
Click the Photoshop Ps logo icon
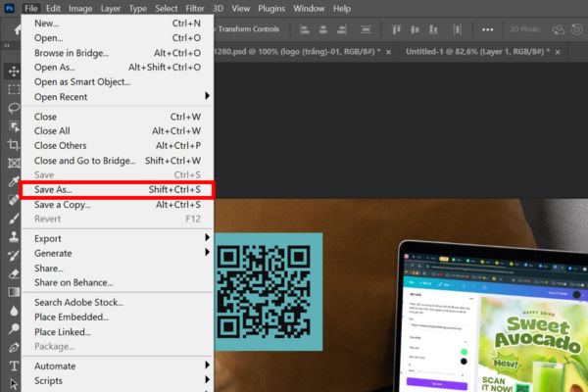pyautogui.click(x=9, y=8)
